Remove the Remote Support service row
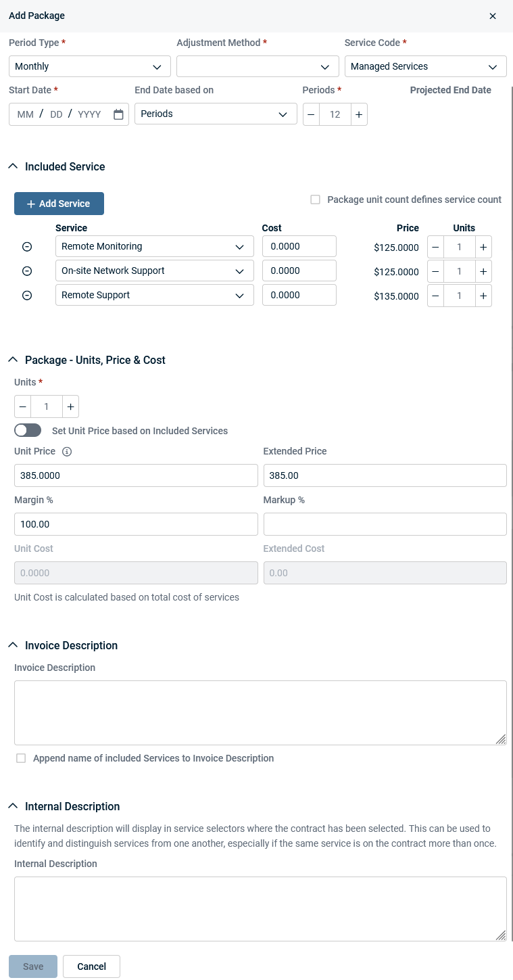The image size is (513, 980). (x=27, y=296)
